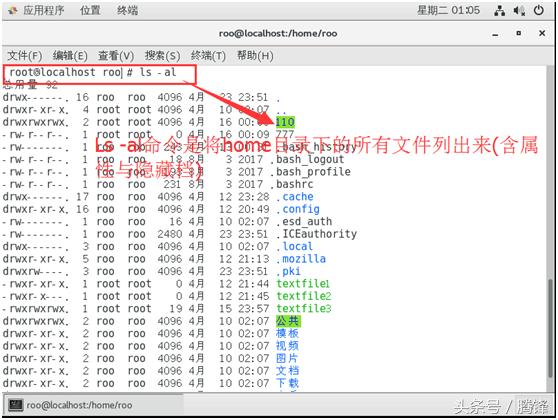558x420 pixels.
Task: Click the .ICEauthority file name
Action: pos(316,234)
